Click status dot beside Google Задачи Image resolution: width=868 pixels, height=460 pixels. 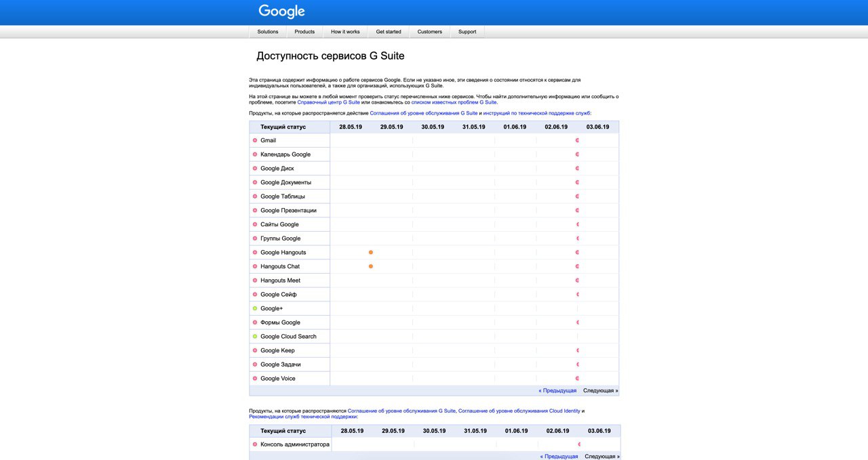click(x=255, y=364)
